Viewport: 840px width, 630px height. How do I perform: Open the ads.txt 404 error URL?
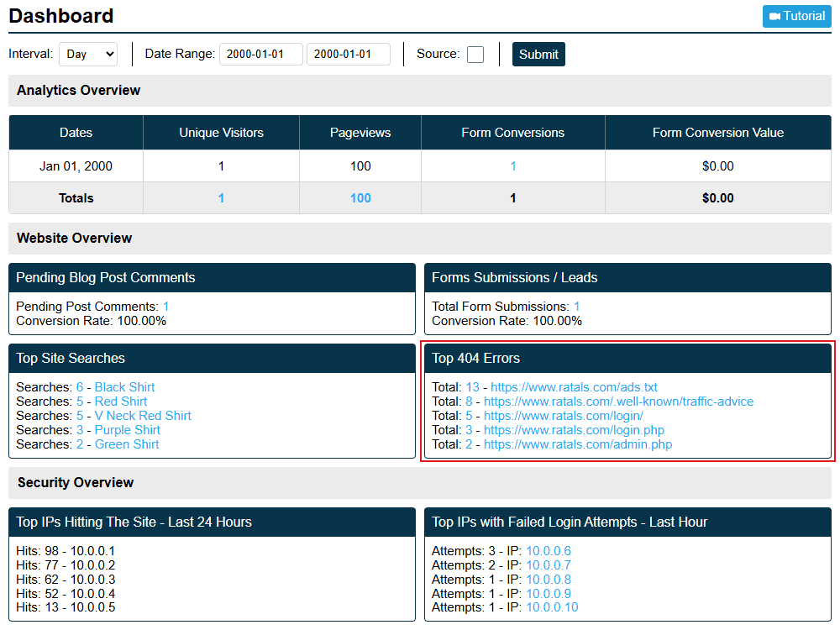point(574,387)
